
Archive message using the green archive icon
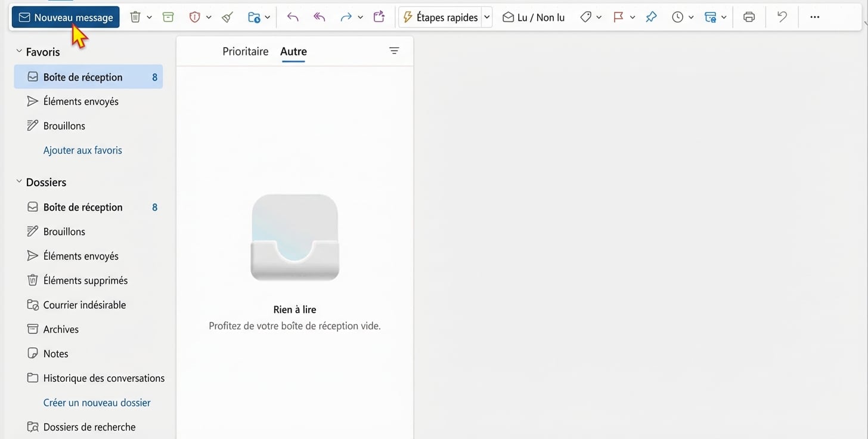(x=168, y=17)
